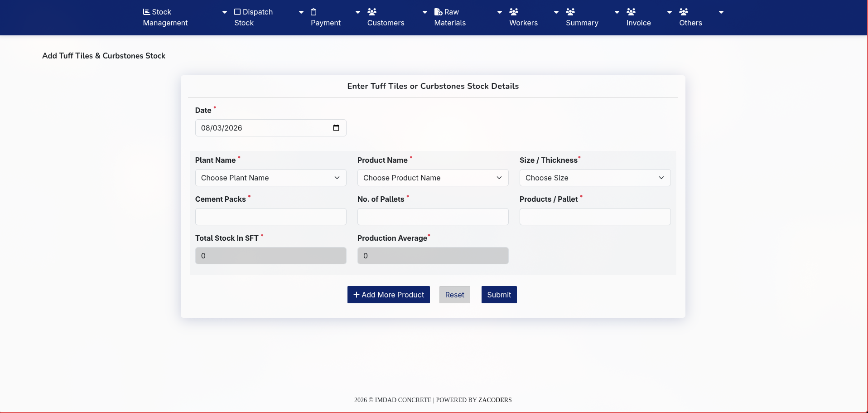Click the Invoice people icon

coord(631,12)
